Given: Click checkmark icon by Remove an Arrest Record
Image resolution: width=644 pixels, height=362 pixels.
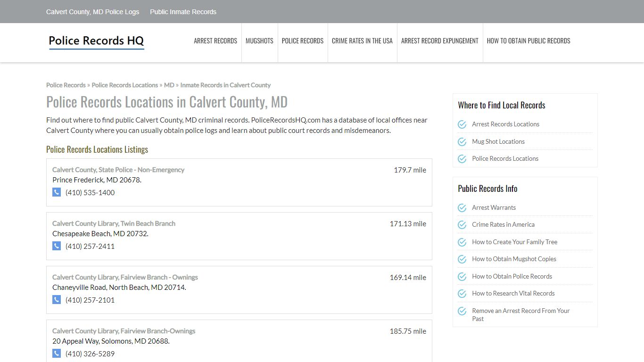Looking at the screenshot, I should click(x=462, y=311).
